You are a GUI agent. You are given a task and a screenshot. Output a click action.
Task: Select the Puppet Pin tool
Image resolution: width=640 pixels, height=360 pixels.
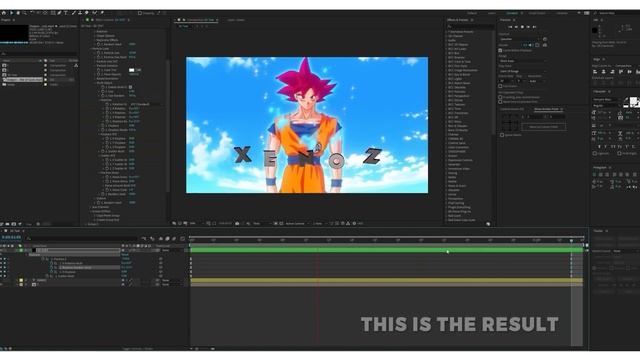coord(102,13)
